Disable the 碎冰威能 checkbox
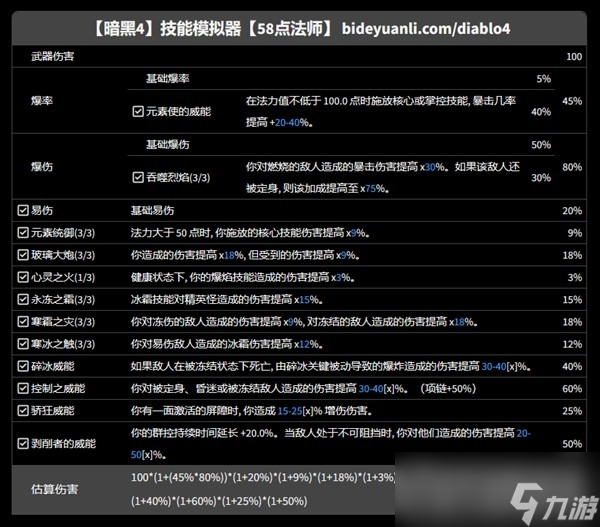The image size is (600, 527). pyautogui.click(x=23, y=366)
